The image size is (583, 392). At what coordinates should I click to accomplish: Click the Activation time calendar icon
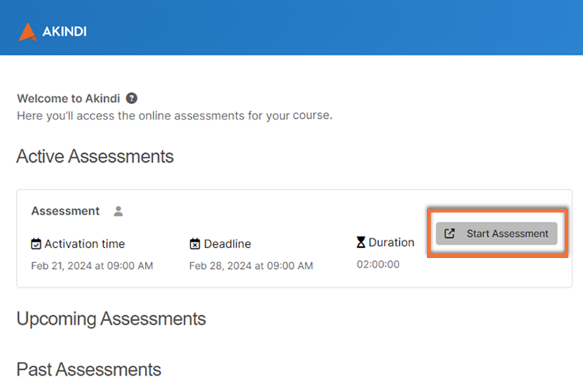click(36, 244)
